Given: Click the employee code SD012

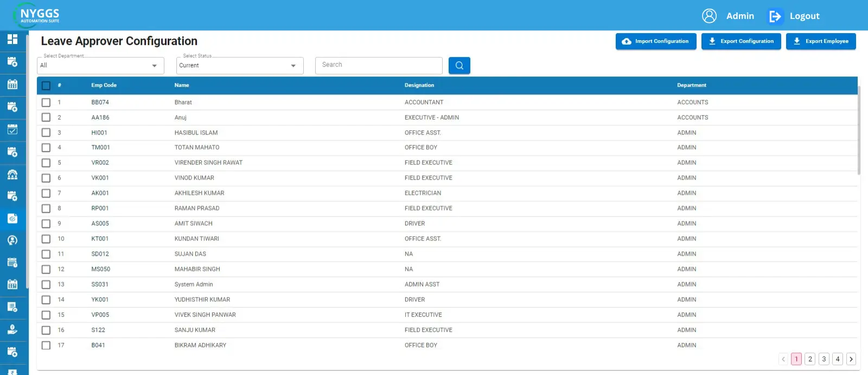Looking at the screenshot, I should pyautogui.click(x=100, y=254).
